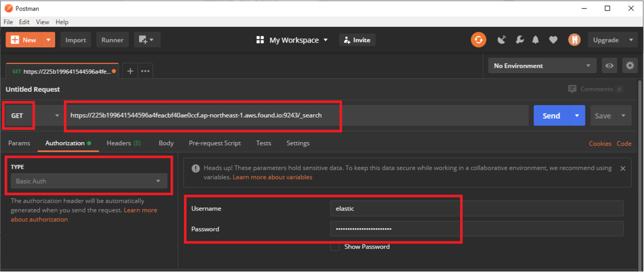Click the orange sync icon
This screenshot has height=272, width=644.
coord(478,40)
